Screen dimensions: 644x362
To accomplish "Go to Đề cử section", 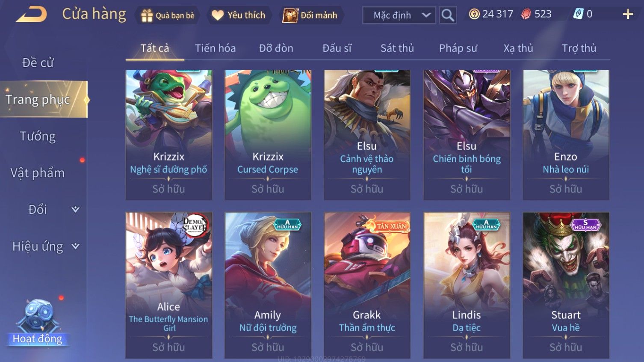I will coord(38,62).
